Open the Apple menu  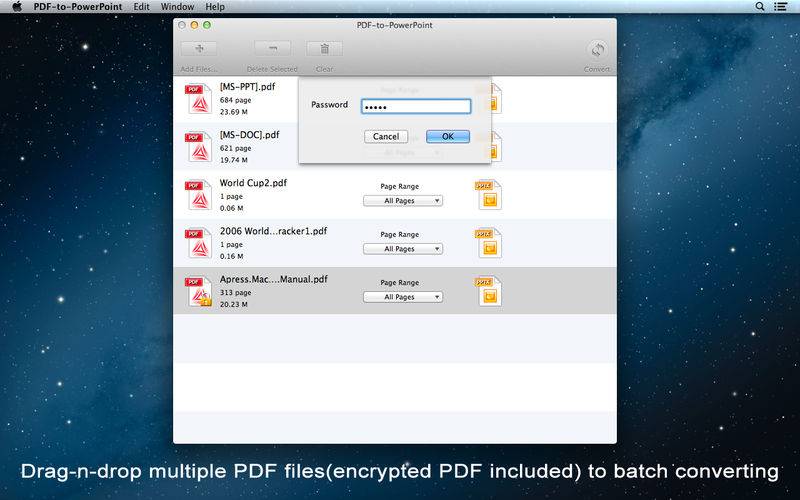(17, 7)
